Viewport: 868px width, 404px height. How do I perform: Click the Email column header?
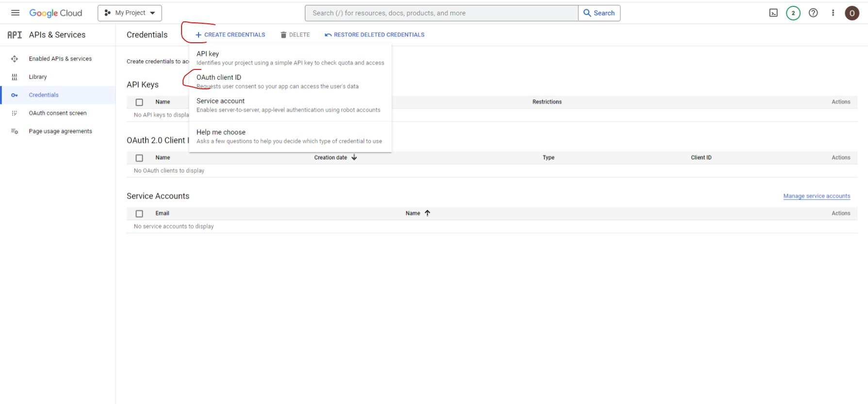coord(162,214)
